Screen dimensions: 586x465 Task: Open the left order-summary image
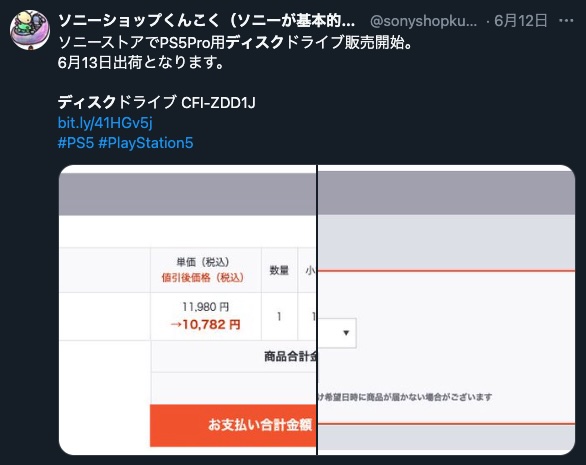pyautogui.click(x=188, y=310)
